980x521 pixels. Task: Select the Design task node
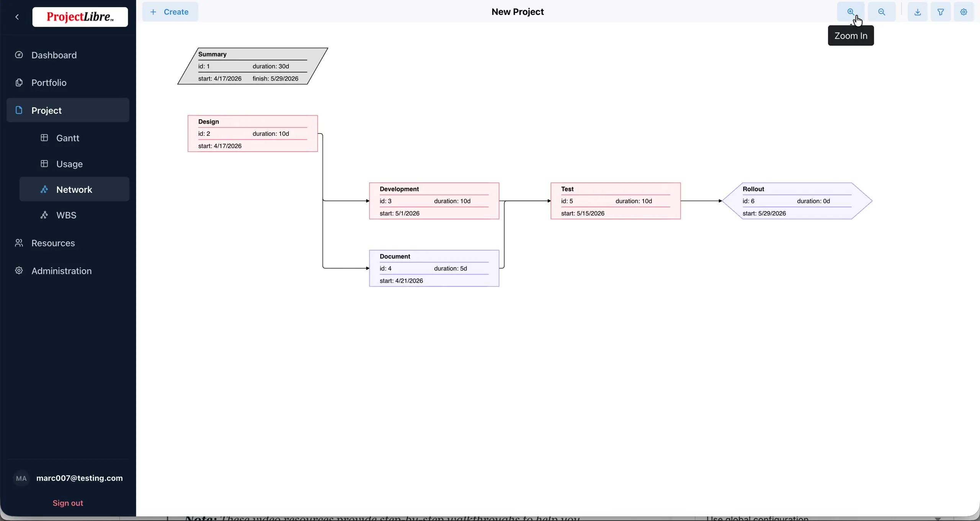point(253,134)
